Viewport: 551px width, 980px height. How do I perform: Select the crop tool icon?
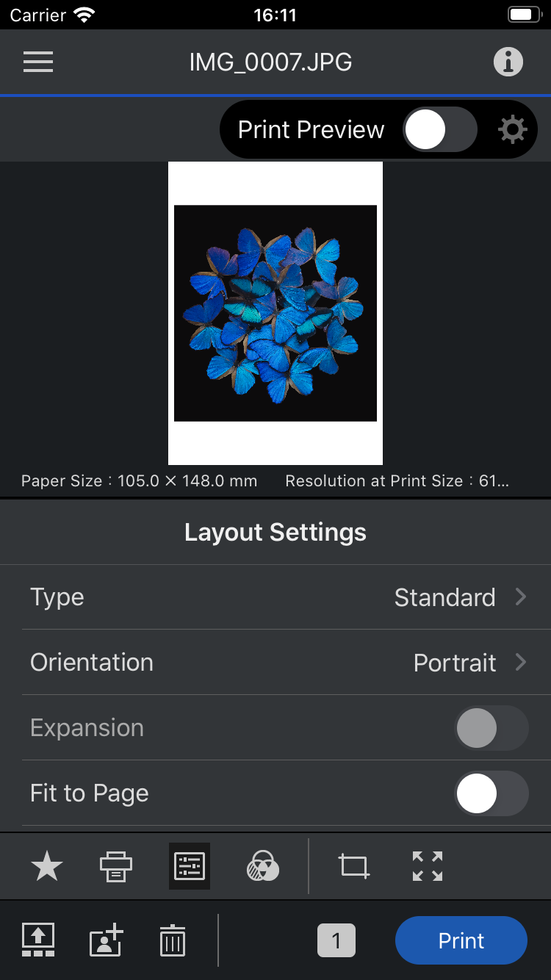(354, 867)
